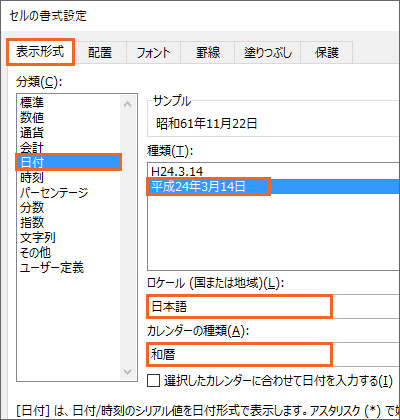Switch to the 表示形式 tab
This screenshot has height=420, width=400.
pos(40,52)
